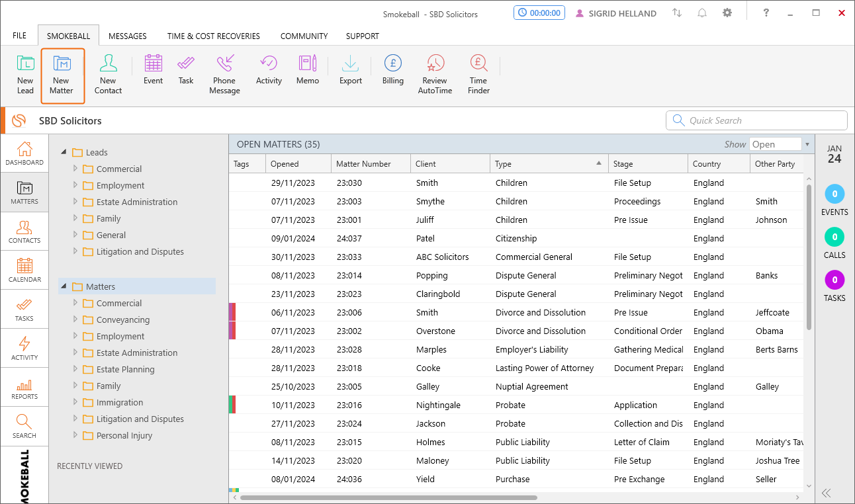Open the Activity ribbon tool
Image resolution: width=855 pixels, height=504 pixels.
[x=269, y=69]
